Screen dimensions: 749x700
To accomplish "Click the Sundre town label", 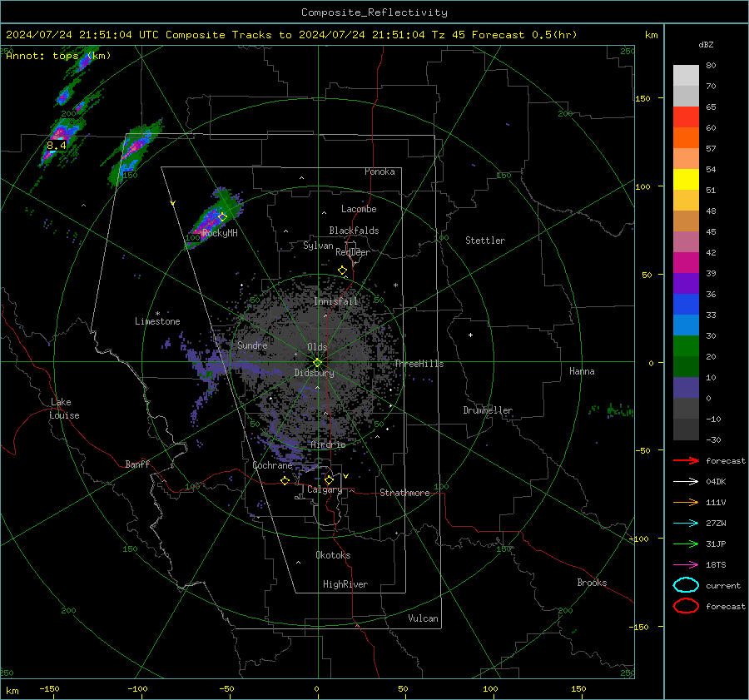I will (252, 345).
